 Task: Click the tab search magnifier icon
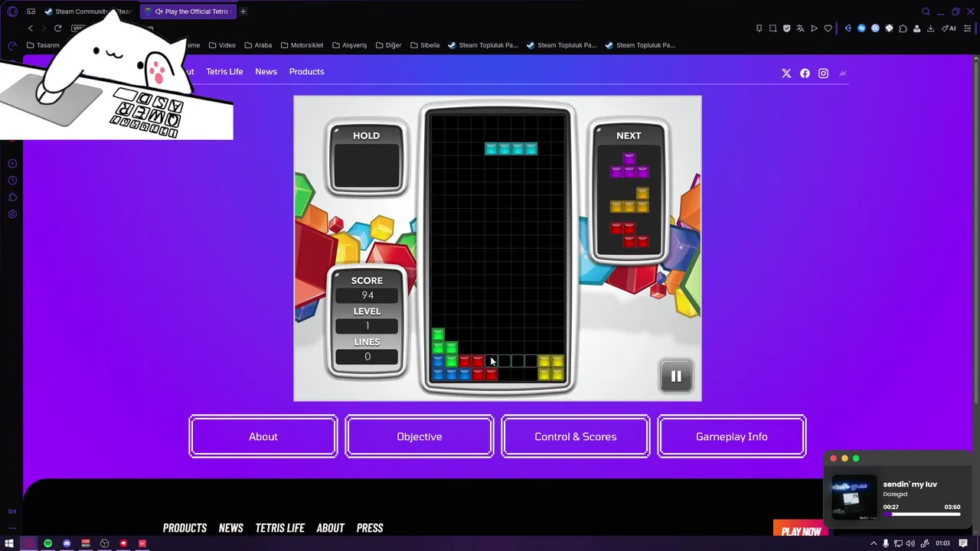[x=926, y=11]
